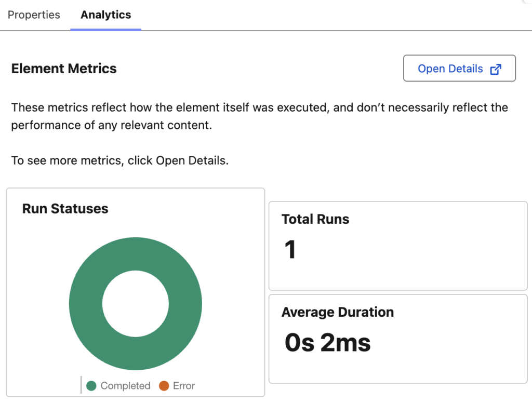Toggle the Completed series legend label
The image size is (532, 403).
(125, 386)
